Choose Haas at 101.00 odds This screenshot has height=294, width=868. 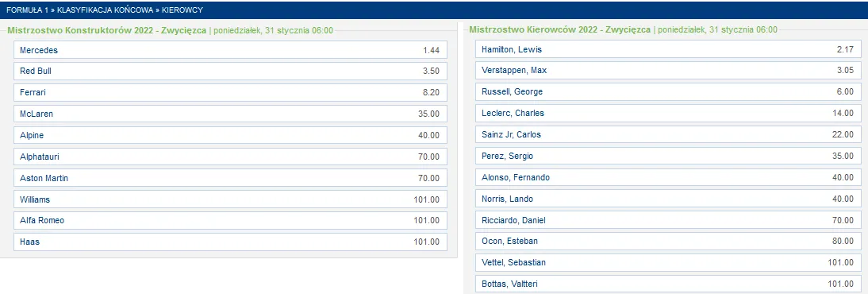click(230, 242)
